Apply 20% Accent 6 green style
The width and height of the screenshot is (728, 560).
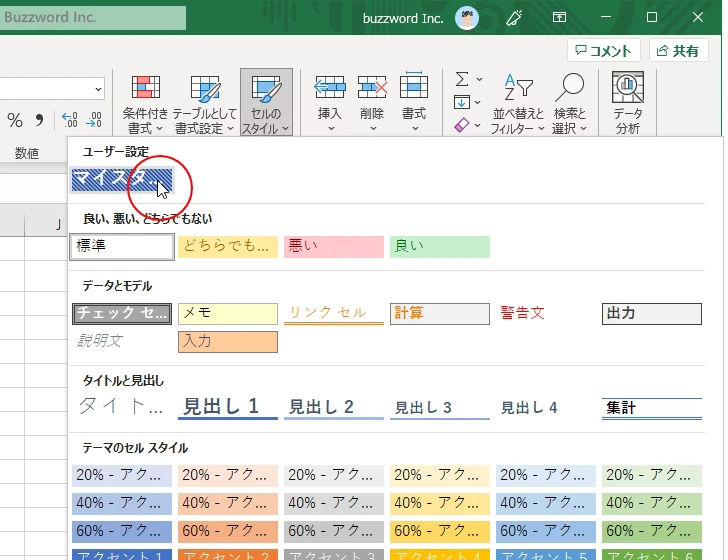(x=652, y=475)
